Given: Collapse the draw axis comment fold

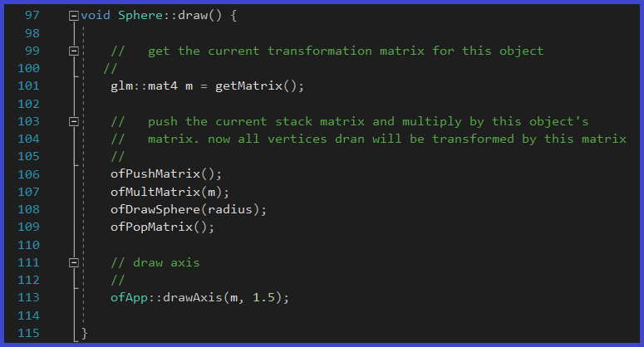Looking at the screenshot, I should (x=74, y=263).
